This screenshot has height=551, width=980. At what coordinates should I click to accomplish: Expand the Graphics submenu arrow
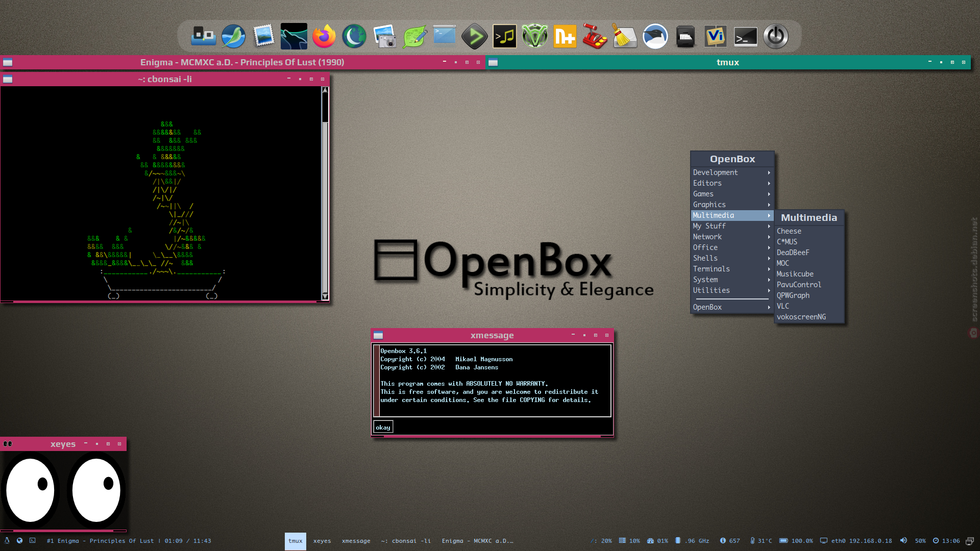pyautogui.click(x=769, y=205)
